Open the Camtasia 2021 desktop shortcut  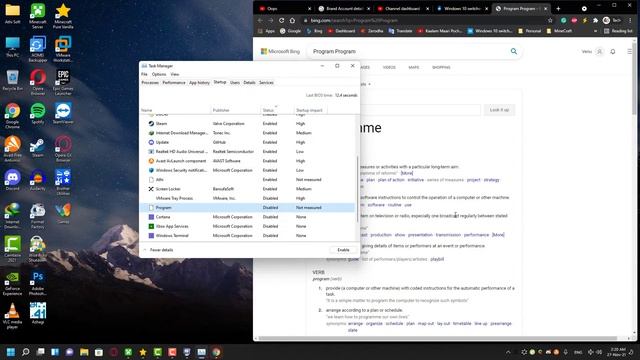point(12,249)
